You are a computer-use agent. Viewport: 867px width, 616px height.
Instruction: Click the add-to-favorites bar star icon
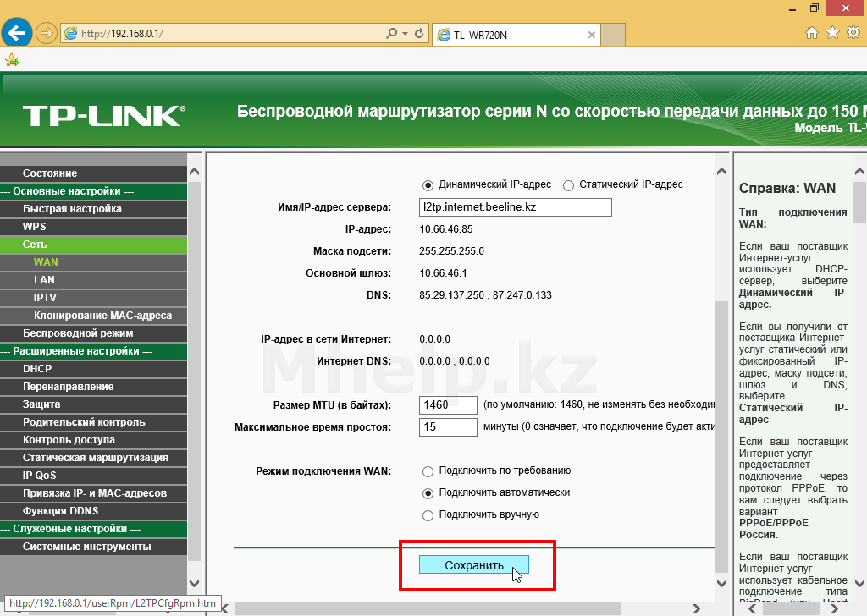12,60
